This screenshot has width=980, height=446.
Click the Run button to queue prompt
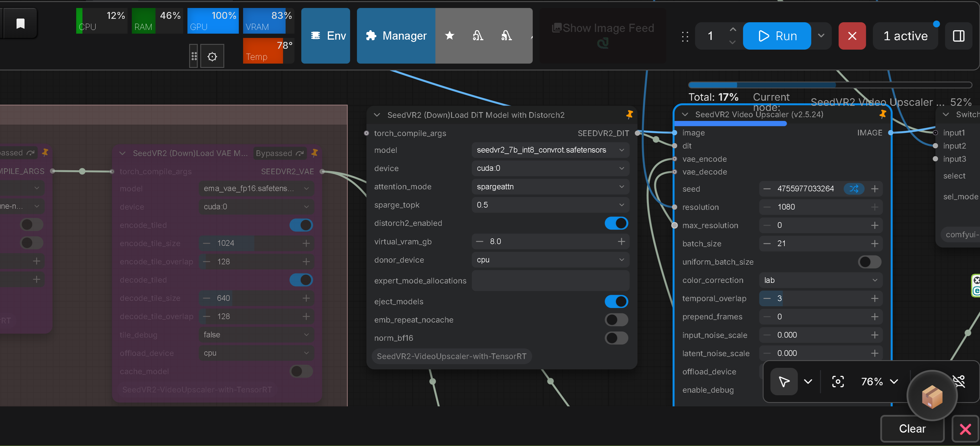777,36
